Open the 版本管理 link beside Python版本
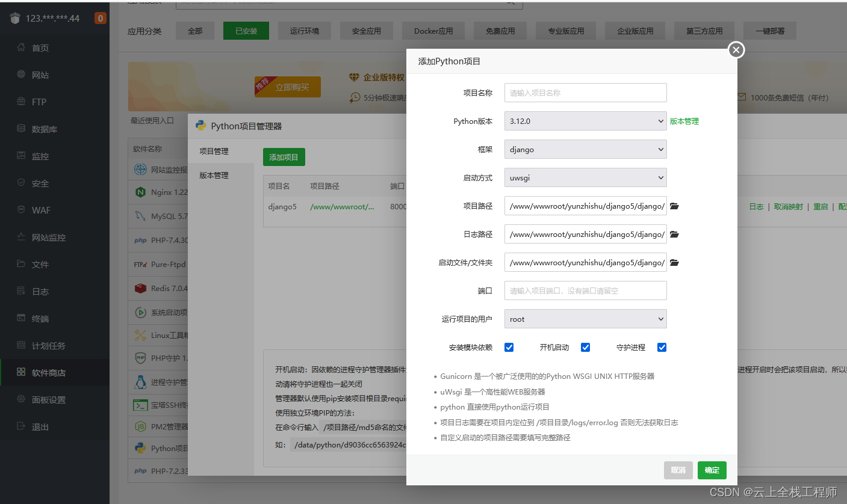Viewport: 847px width, 504px height. tap(684, 121)
